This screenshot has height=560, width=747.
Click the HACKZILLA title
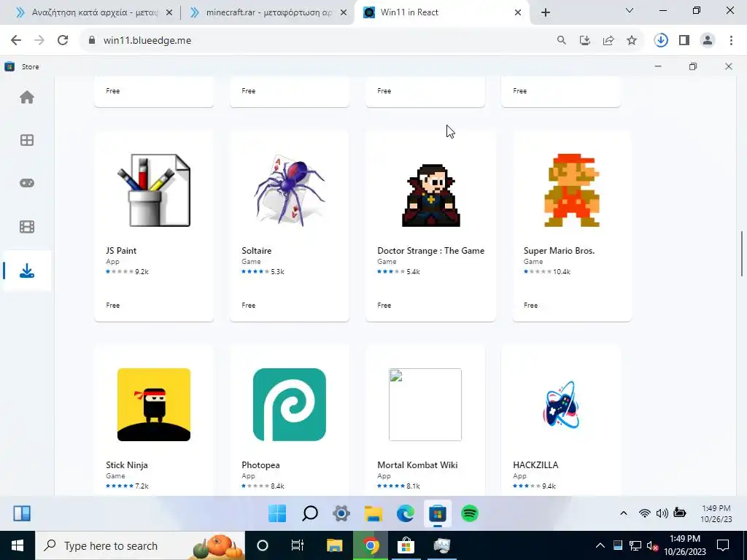tap(535, 464)
